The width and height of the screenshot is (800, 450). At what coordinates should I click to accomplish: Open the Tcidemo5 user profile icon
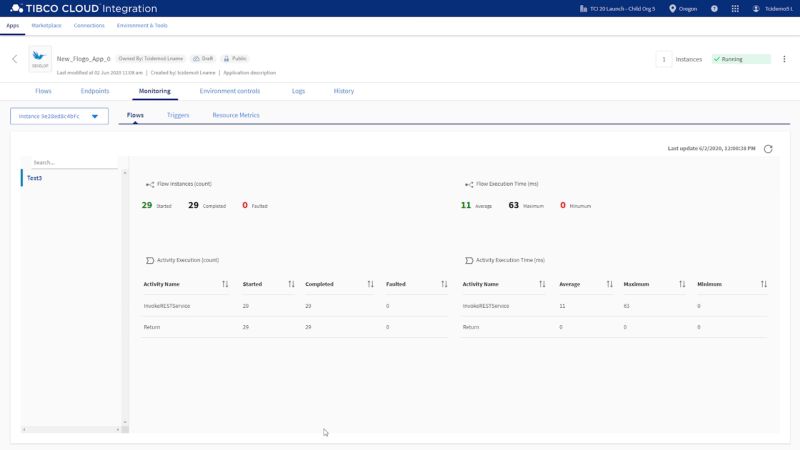[x=756, y=8]
